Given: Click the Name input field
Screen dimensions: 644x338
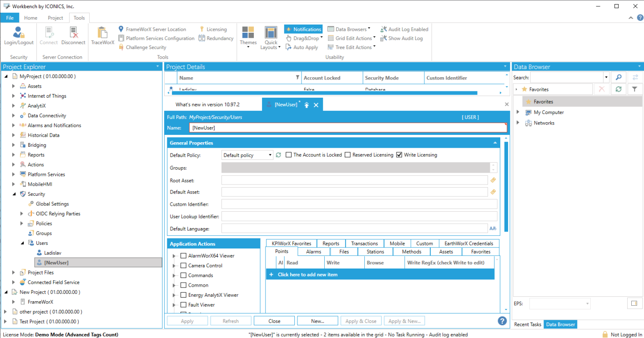Looking at the screenshot, I should click(348, 128).
